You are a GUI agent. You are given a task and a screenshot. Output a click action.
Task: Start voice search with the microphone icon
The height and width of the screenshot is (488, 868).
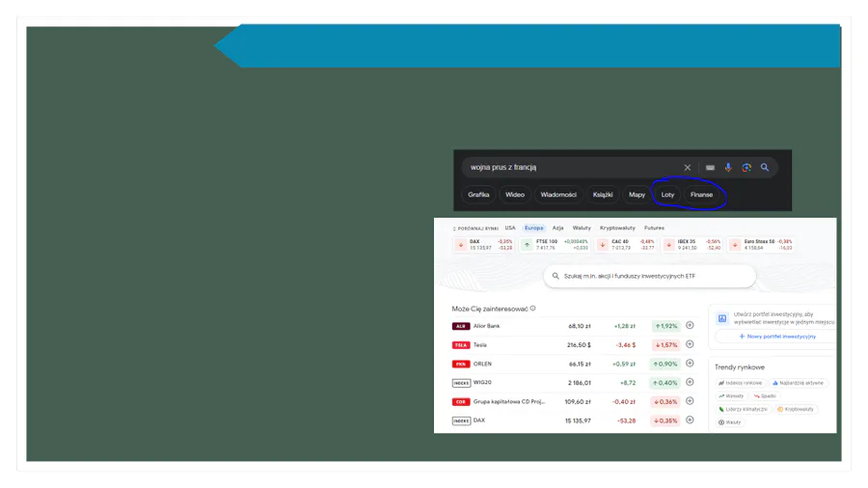728,168
